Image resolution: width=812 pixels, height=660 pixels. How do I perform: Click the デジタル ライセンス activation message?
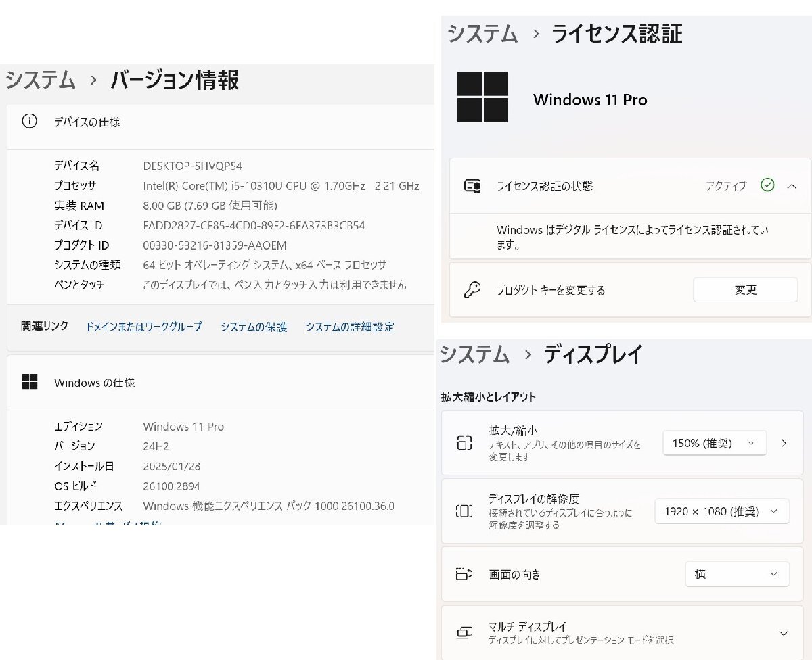coord(632,237)
